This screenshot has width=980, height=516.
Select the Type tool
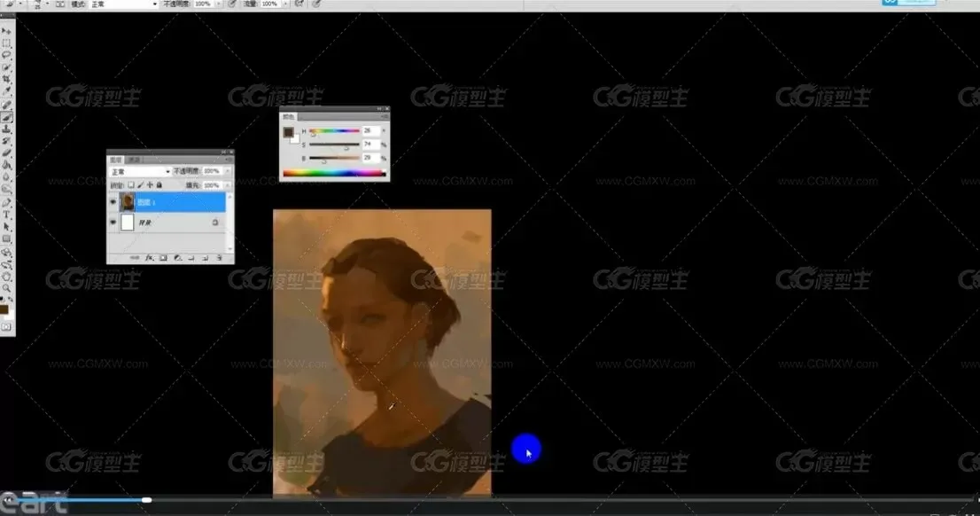pos(6,215)
